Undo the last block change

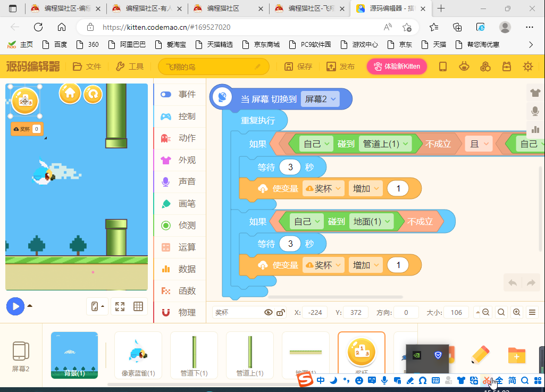[x=513, y=283]
